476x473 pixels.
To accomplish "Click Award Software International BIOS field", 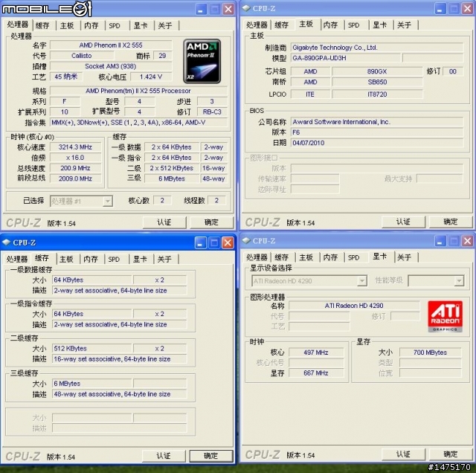I will [377, 122].
